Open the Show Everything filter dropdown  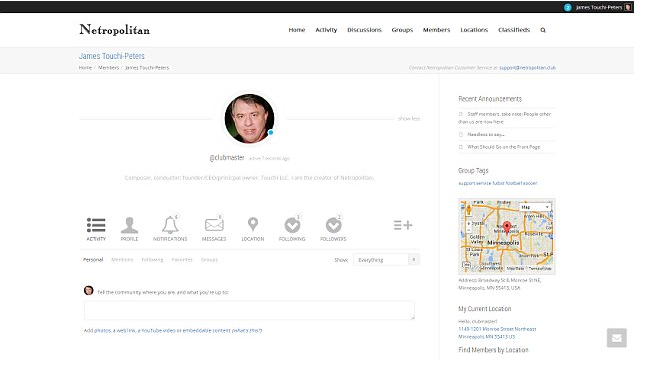tap(386, 260)
